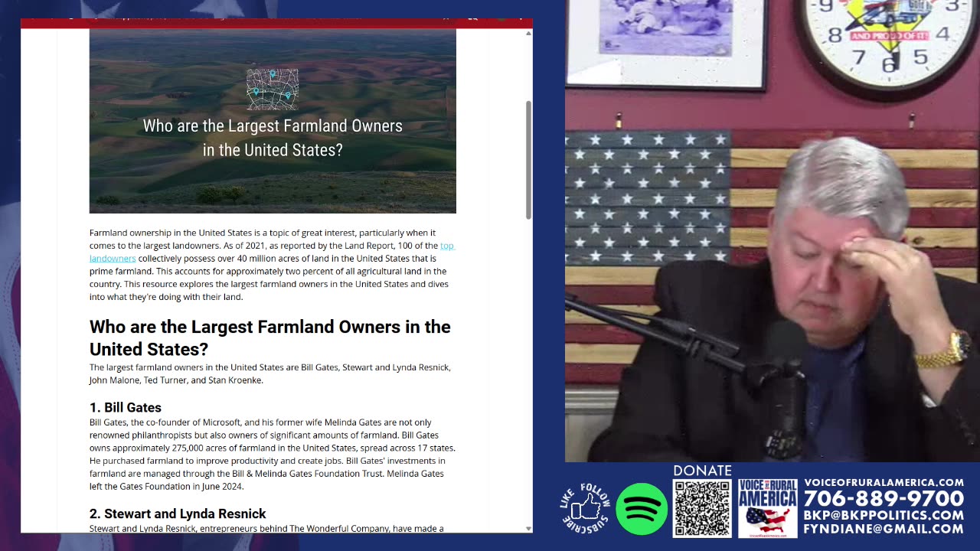Click the thumbs-up Like Follow Subscribe icon
Image resolution: width=980 pixels, height=551 pixels.
[586, 507]
